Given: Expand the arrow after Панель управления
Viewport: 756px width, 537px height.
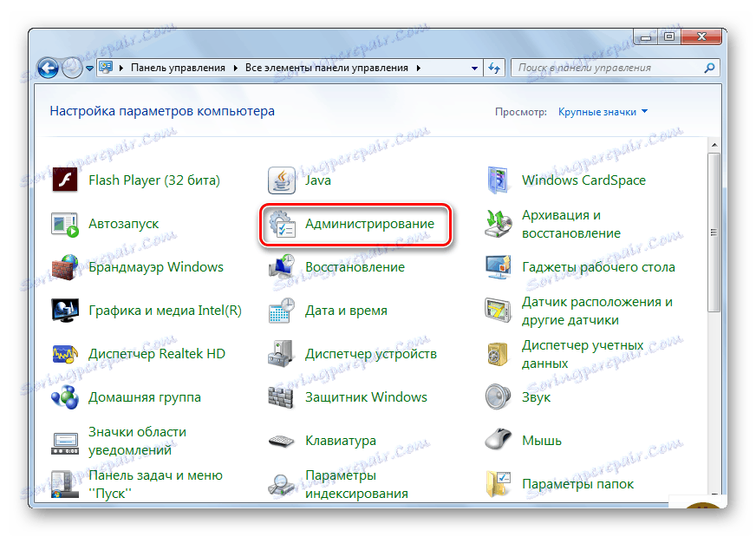Looking at the screenshot, I should (x=235, y=68).
